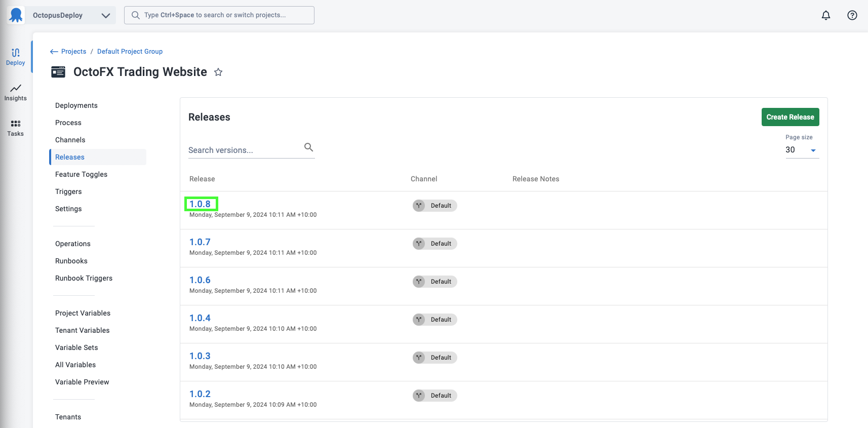Open the Process menu item

coord(68,123)
